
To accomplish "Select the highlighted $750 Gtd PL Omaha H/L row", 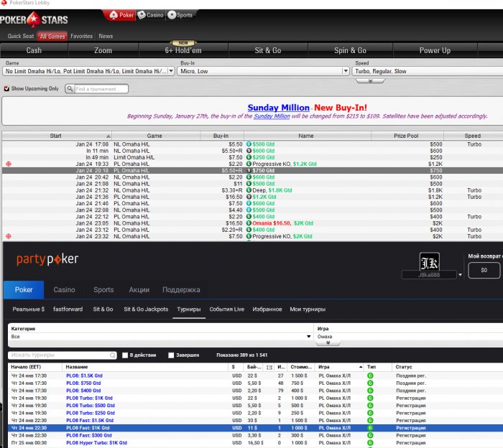I will tap(252, 170).
